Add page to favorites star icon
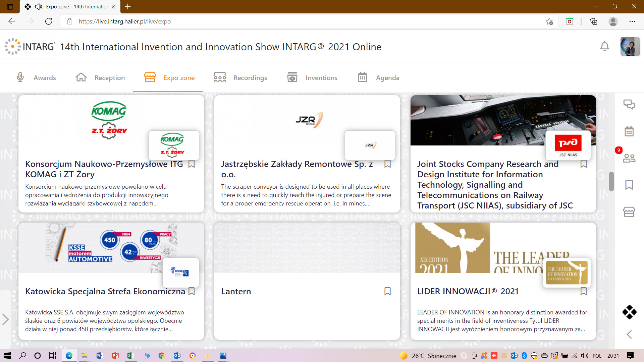The height and width of the screenshot is (362, 644). tap(549, 21)
